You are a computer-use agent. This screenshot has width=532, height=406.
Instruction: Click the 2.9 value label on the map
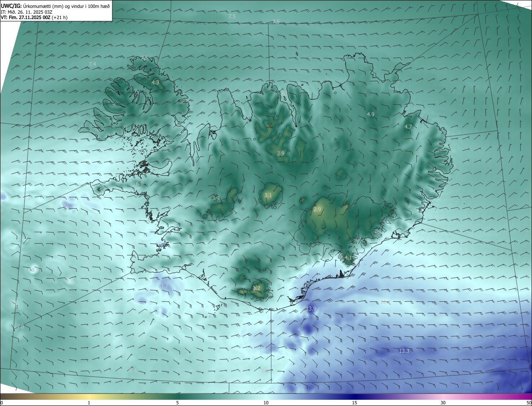317,210
